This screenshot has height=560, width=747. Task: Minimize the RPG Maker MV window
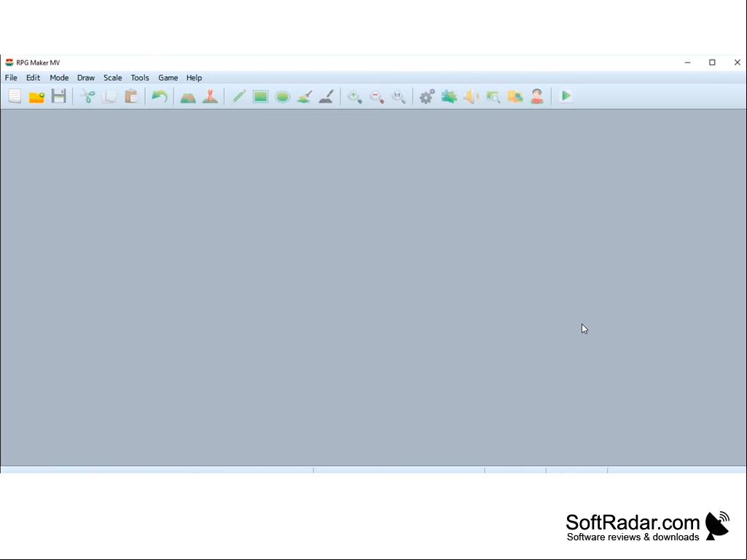tap(687, 63)
